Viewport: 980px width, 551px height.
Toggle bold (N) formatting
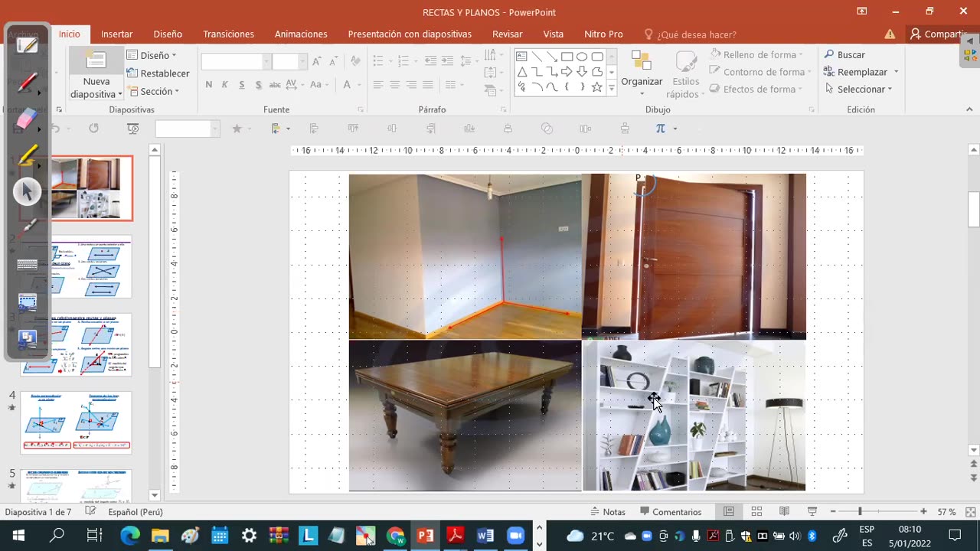[209, 85]
